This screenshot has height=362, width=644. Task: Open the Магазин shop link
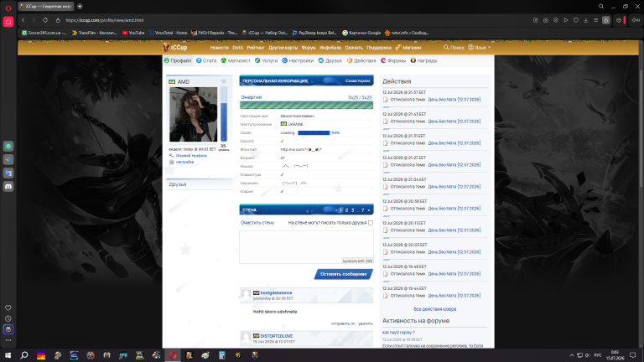click(408, 48)
